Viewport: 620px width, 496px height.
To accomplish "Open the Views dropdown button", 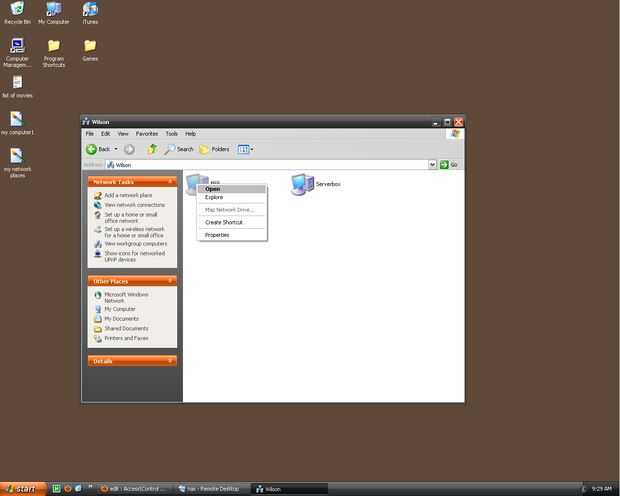I will click(x=246, y=149).
